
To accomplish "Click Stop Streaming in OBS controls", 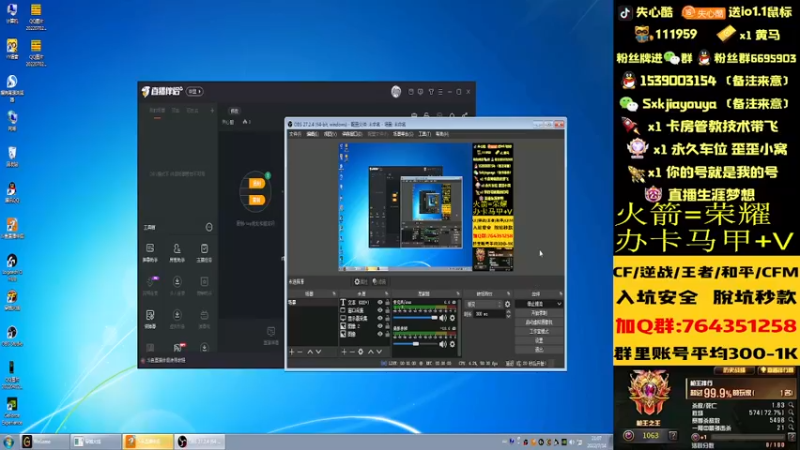I will pyautogui.click(x=535, y=304).
